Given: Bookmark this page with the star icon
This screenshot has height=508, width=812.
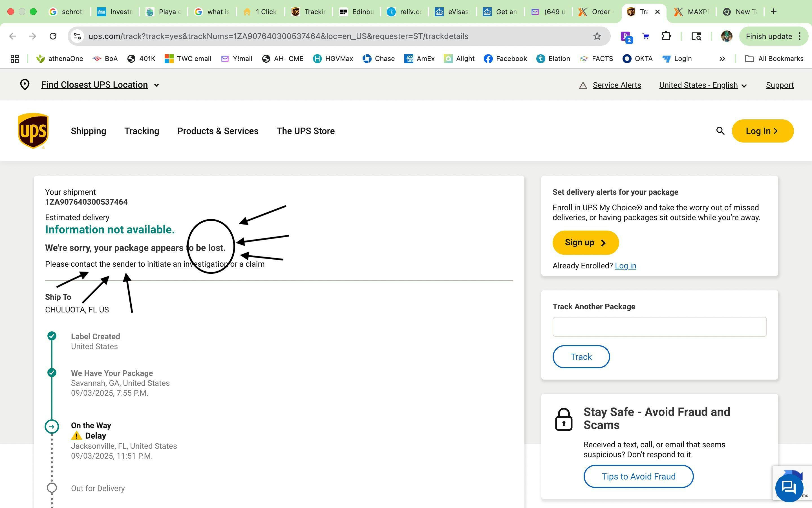Looking at the screenshot, I should (x=597, y=36).
